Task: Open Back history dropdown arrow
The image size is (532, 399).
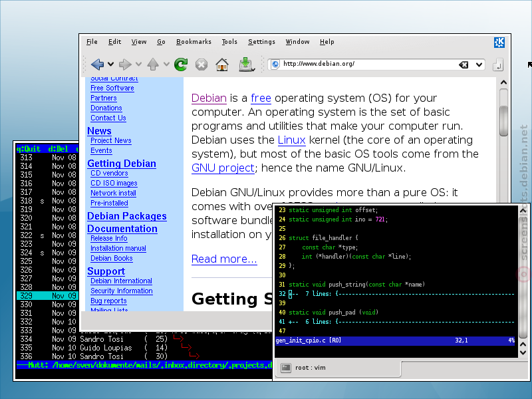Action: (x=110, y=64)
